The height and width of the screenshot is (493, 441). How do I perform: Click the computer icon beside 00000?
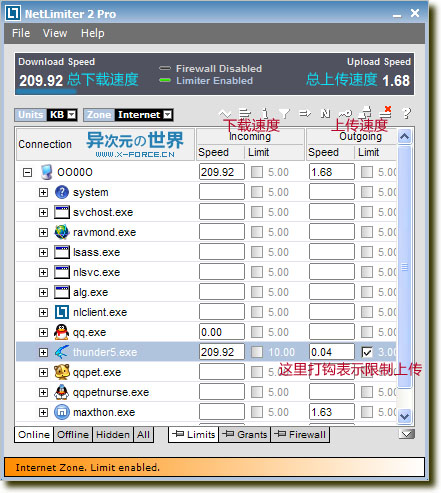(46, 172)
